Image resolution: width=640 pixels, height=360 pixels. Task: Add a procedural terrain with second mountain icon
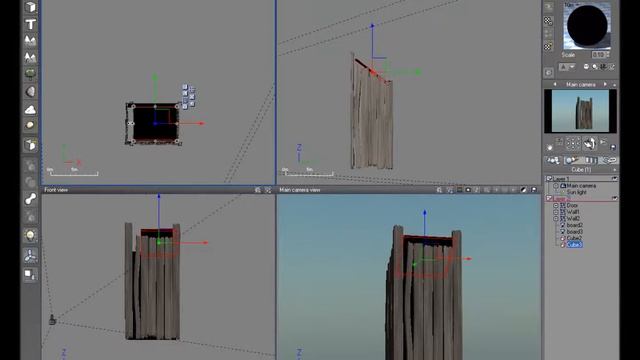coord(30,57)
